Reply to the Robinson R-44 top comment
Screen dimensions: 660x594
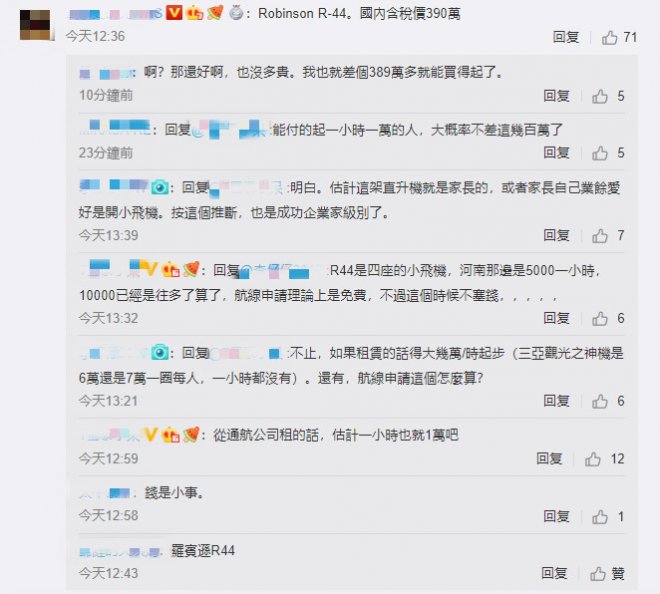[x=566, y=37]
